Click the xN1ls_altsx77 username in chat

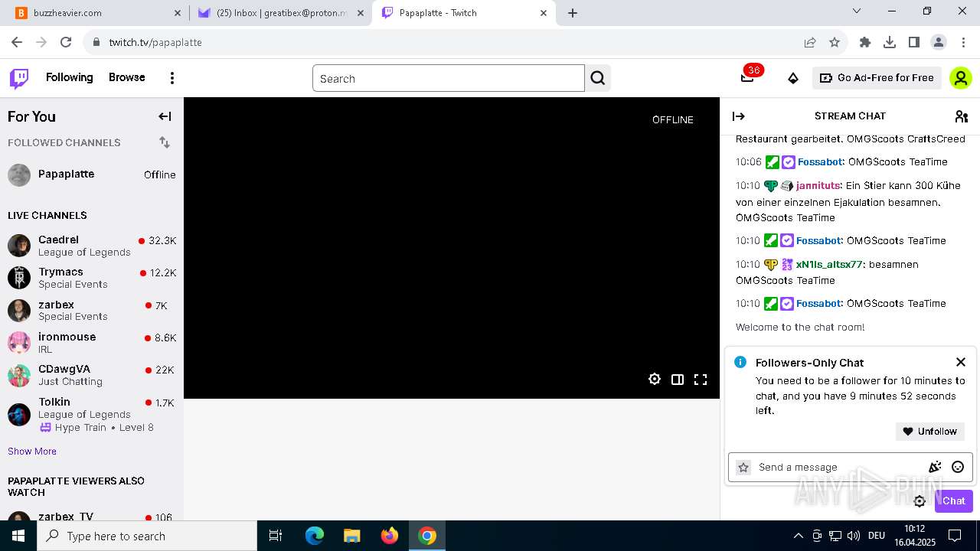pyautogui.click(x=829, y=264)
